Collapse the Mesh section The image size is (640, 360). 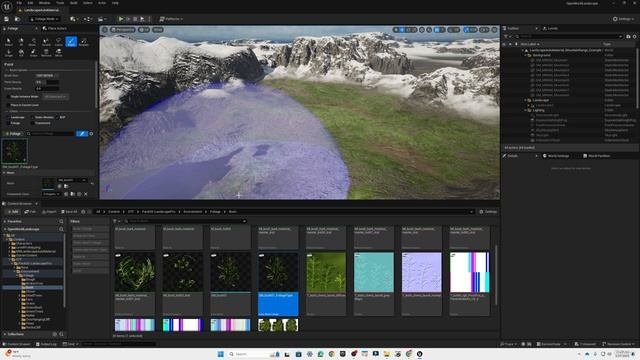pyautogui.click(x=4, y=173)
